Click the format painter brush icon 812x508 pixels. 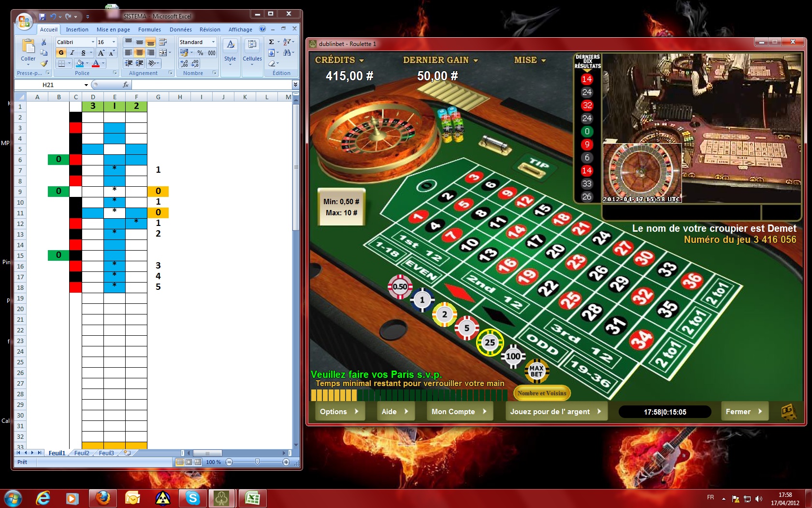coord(44,63)
